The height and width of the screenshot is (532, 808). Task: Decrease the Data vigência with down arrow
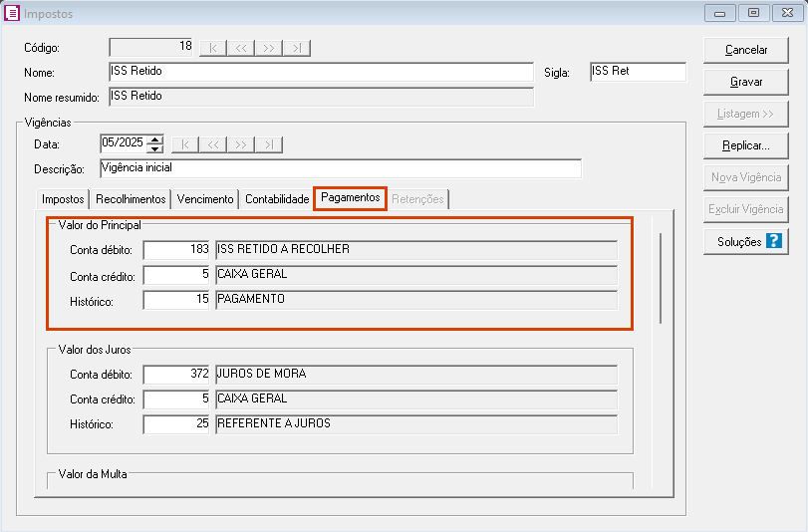click(155, 148)
